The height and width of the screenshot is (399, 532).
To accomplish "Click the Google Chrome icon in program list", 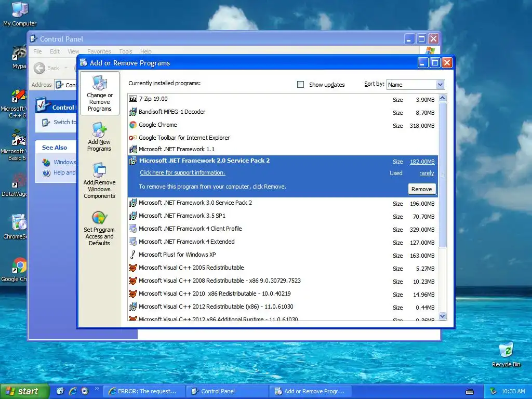I will coord(133,125).
